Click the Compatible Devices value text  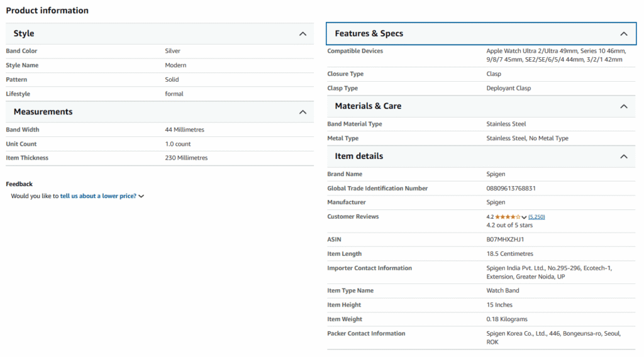[556, 55]
